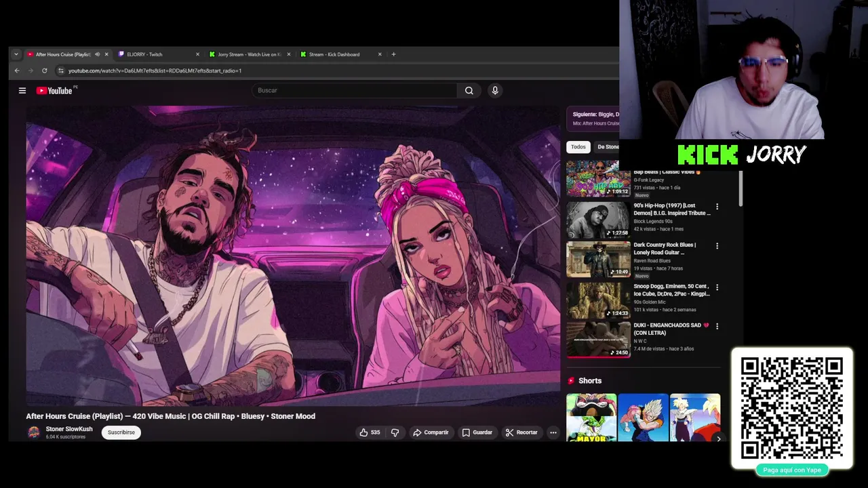Image resolution: width=868 pixels, height=488 pixels.
Task: Click the Suscribirse button
Action: click(121, 432)
